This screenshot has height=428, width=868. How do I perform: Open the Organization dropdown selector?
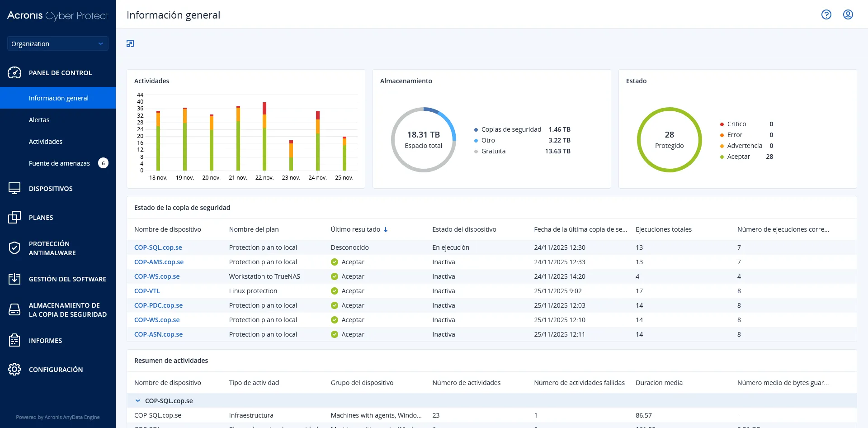tap(57, 43)
